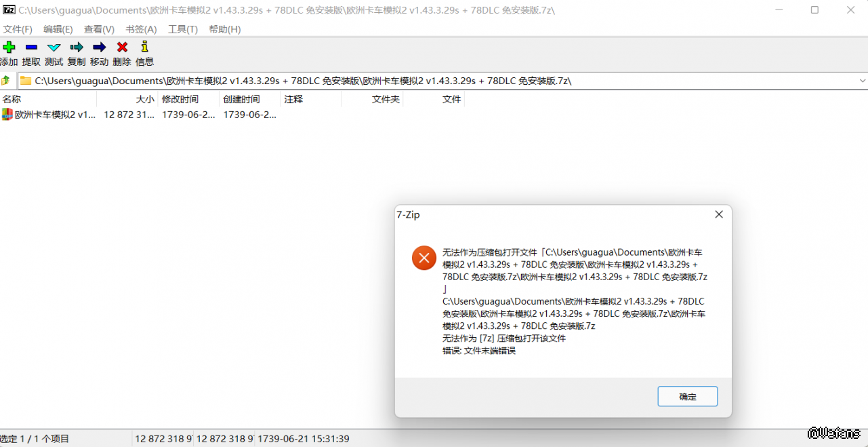868x447 pixels.
Task: Click the file's archive icon in the list
Action: pos(7,115)
